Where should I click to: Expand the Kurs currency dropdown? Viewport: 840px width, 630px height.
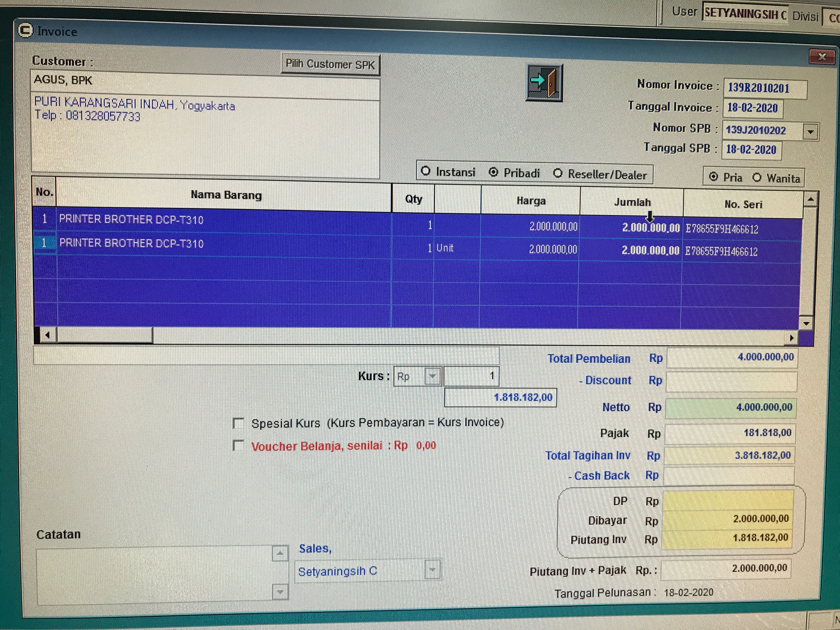432,376
